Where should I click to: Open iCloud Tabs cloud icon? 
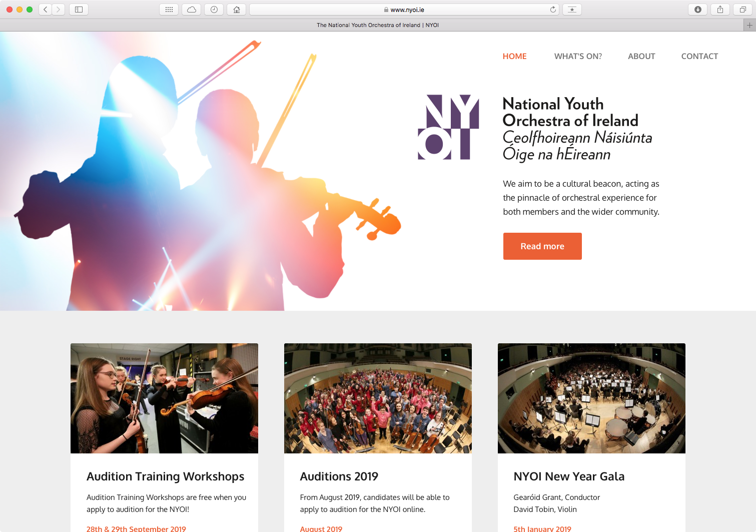192,10
